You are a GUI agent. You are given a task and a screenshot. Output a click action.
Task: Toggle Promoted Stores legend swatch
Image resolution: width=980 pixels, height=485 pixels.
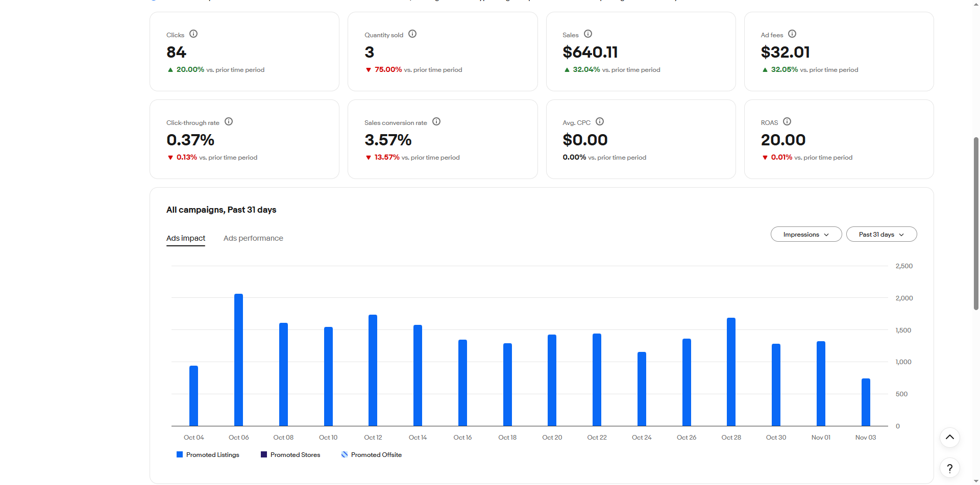pyautogui.click(x=264, y=455)
